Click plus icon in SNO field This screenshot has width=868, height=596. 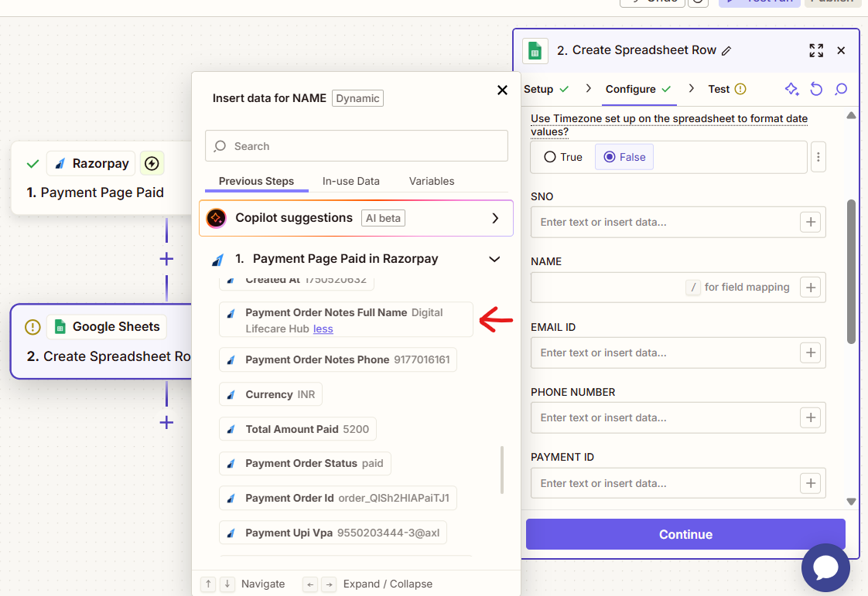click(x=810, y=222)
